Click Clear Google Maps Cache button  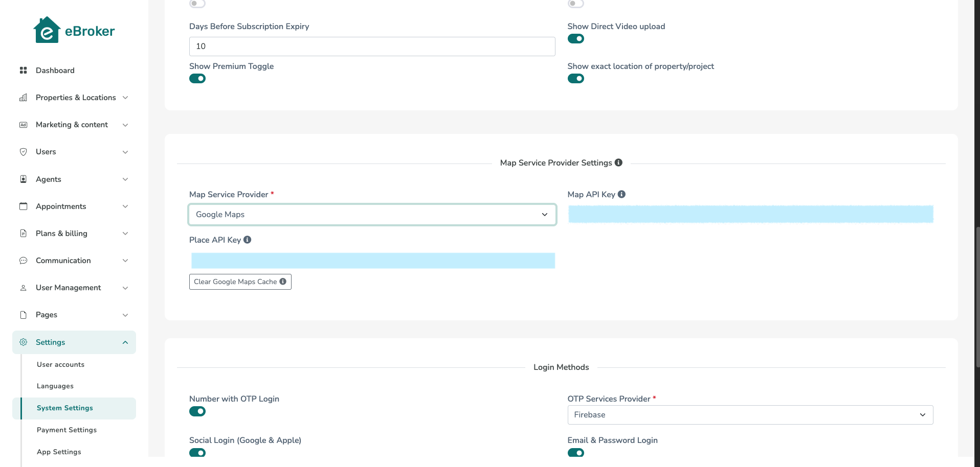click(240, 282)
